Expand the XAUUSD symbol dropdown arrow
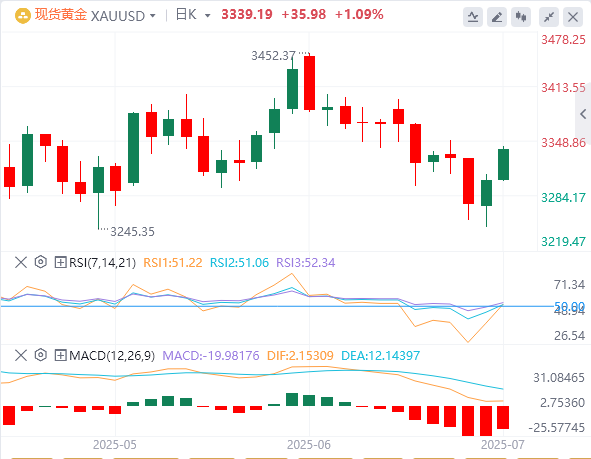 coord(153,16)
